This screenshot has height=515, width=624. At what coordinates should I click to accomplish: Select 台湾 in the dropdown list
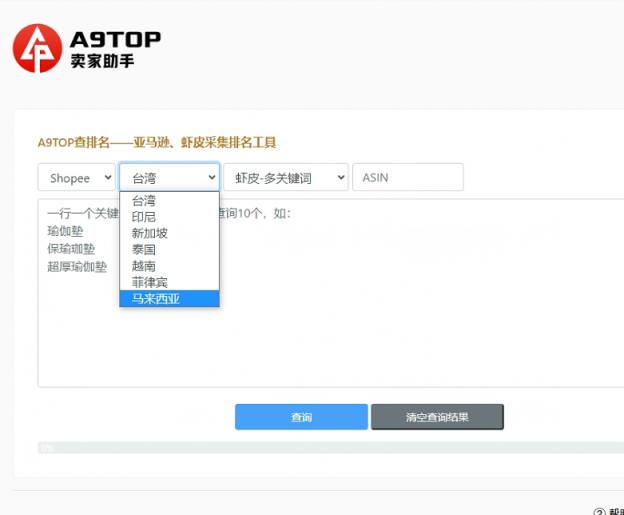[x=170, y=200]
